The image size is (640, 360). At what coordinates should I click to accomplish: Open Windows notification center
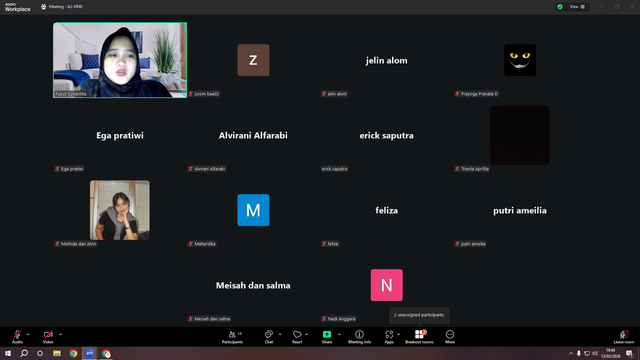(x=629, y=353)
